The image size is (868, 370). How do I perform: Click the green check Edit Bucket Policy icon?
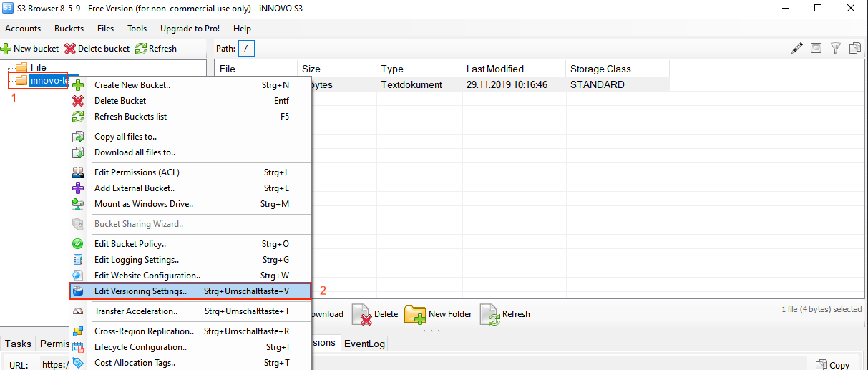[79, 244]
